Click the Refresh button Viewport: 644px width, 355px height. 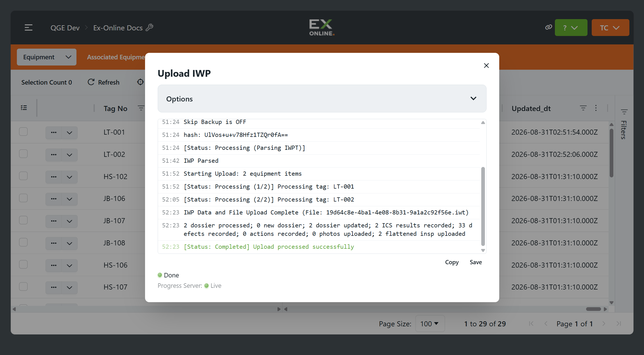click(x=103, y=82)
